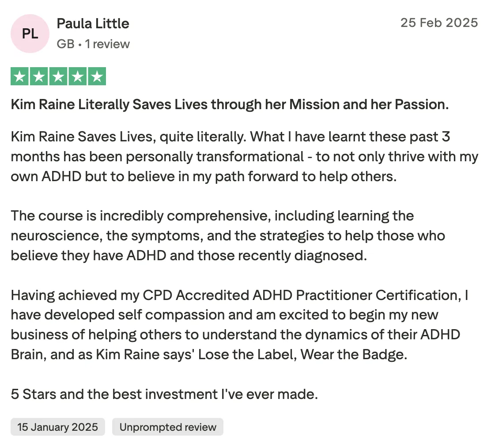Click the 'Lose the Label, Wear the Badge' line

click(303, 354)
